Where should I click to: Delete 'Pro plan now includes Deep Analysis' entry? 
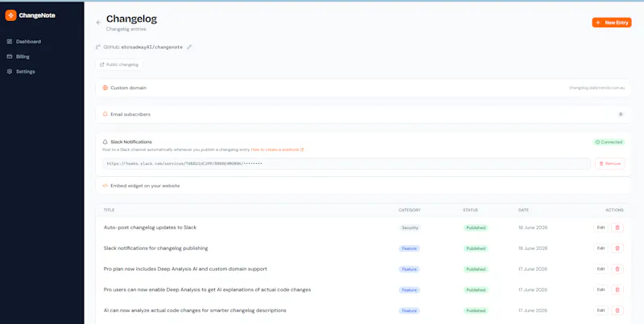pyautogui.click(x=617, y=269)
